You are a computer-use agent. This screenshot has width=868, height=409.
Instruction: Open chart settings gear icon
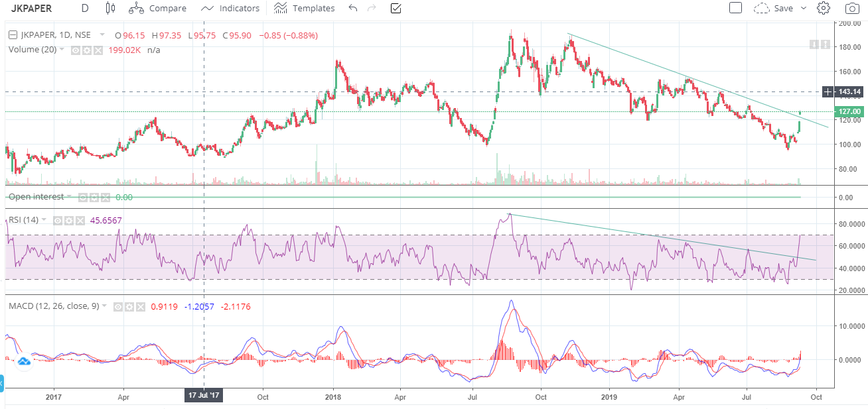pyautogui.click(x=824, y=8)
